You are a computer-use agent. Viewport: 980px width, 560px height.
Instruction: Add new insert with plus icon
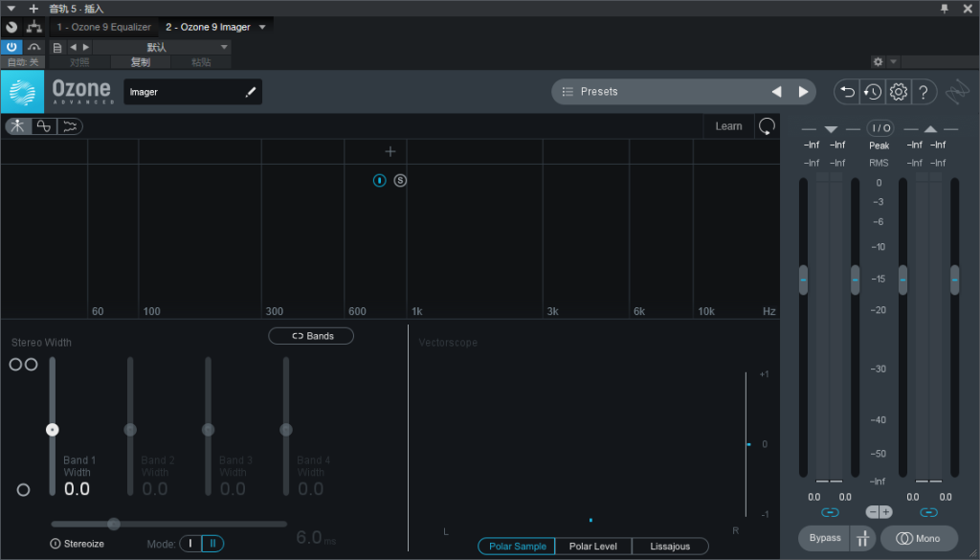pyautogui.click(x=33, y=9)
